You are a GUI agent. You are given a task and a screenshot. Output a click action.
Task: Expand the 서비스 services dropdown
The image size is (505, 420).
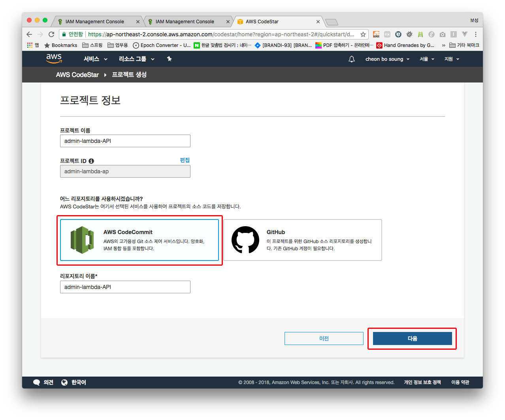(x=95, y=59)
